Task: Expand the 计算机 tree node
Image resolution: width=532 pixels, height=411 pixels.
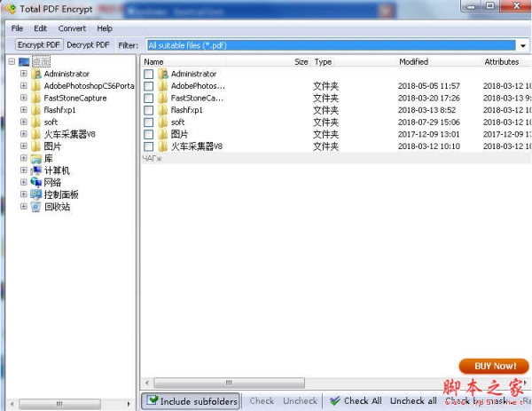Action: click(x=23, y=170)
